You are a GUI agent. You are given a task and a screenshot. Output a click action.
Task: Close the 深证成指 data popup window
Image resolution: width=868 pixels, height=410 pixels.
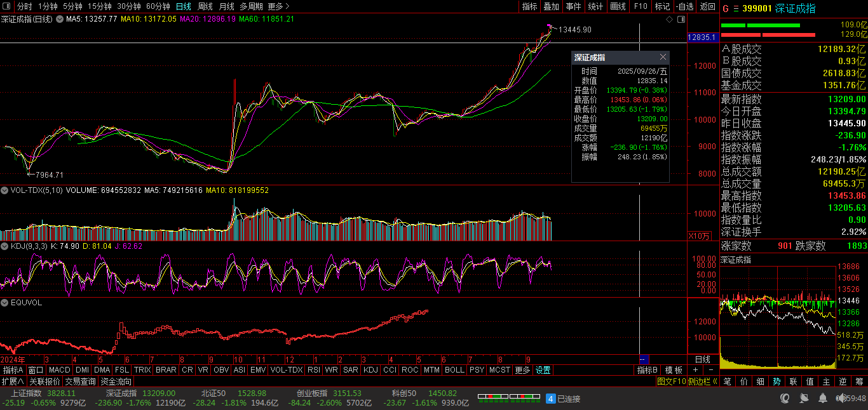point(663,57)
